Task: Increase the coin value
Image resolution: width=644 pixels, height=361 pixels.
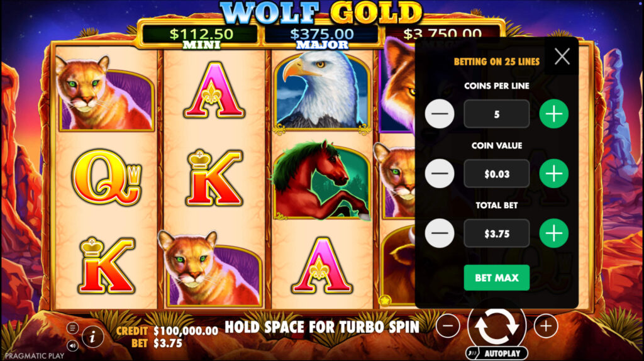Action: (x=553, y=174)
